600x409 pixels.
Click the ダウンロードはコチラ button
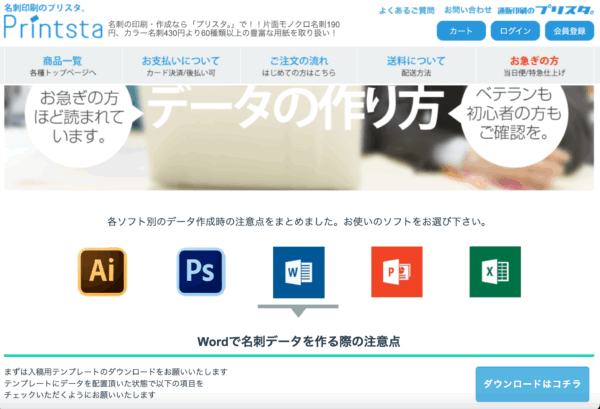pyautogui.click(x=531, y=384)
